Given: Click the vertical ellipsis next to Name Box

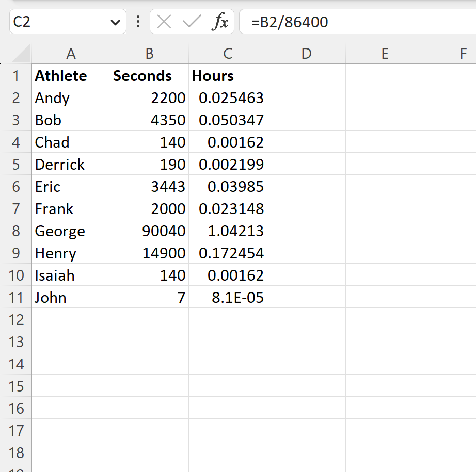Looking at the screenshot, I should 137,22.
